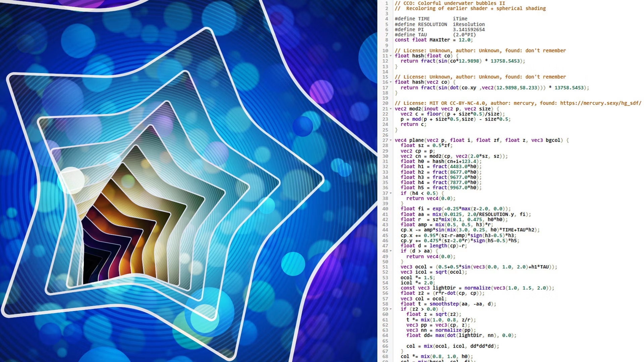Click line number 65 in the gutter
The height and width of the screenshot is (362, 644).
pyautogui.click(x=385, y=341)
